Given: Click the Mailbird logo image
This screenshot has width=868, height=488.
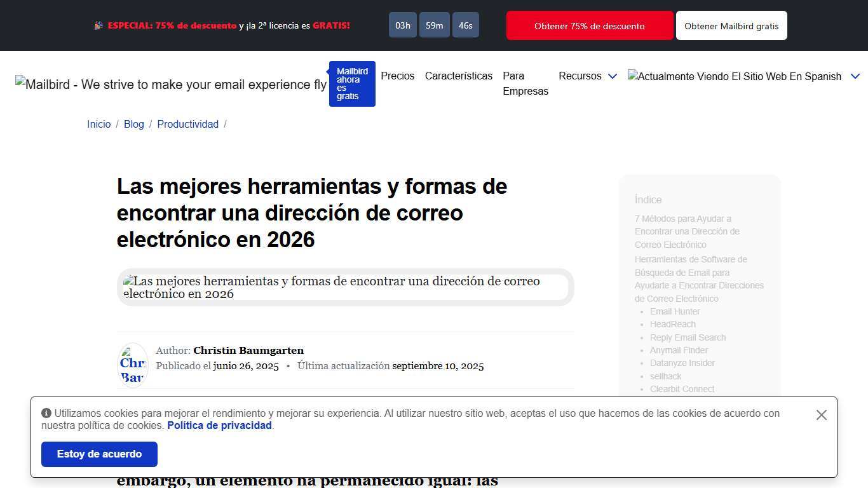Looking at the screenshot, I should pos(171,85).
